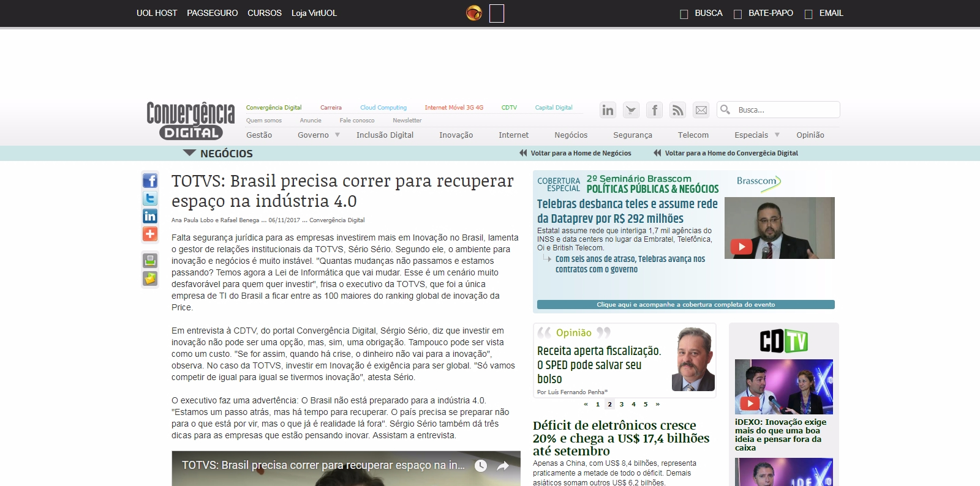Click the send-article icon under the print icon
Image resolution: width=980 pixels, height=486 pixels.
(150, 279)
